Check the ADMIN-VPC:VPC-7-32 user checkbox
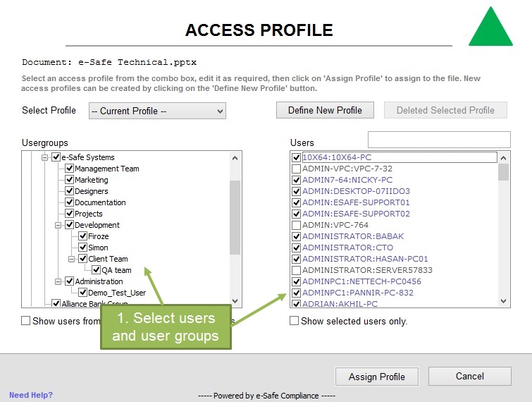This screenshot has width=532, height=402. point(297,169)
